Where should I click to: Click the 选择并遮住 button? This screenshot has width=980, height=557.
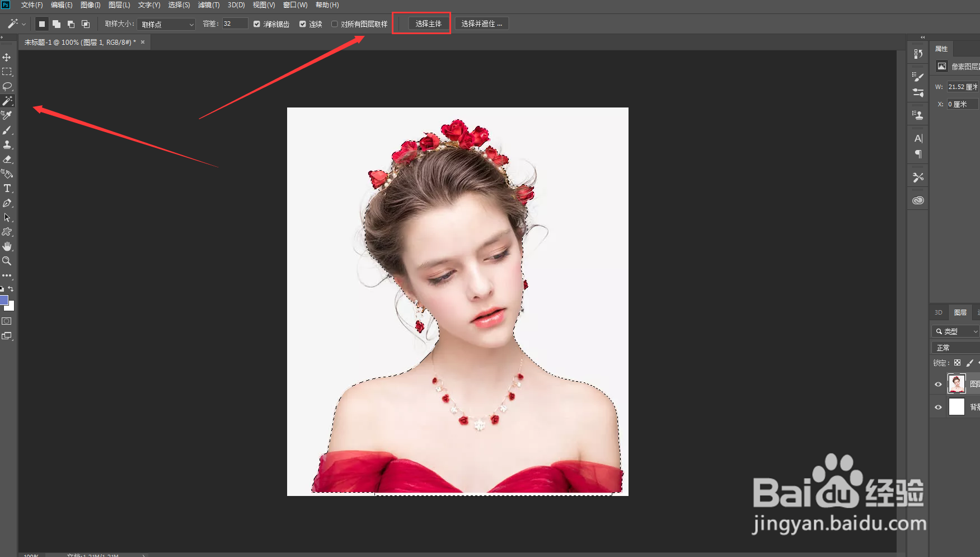[481, 24]
